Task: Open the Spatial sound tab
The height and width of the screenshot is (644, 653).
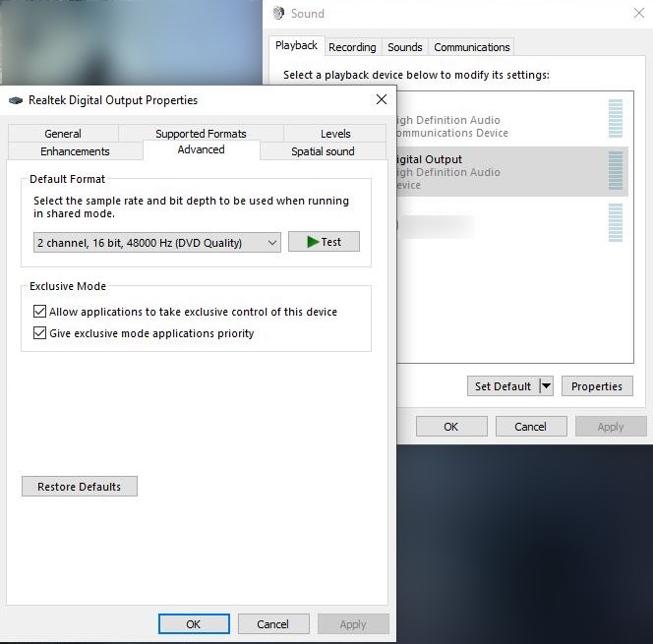Action: 323,151
